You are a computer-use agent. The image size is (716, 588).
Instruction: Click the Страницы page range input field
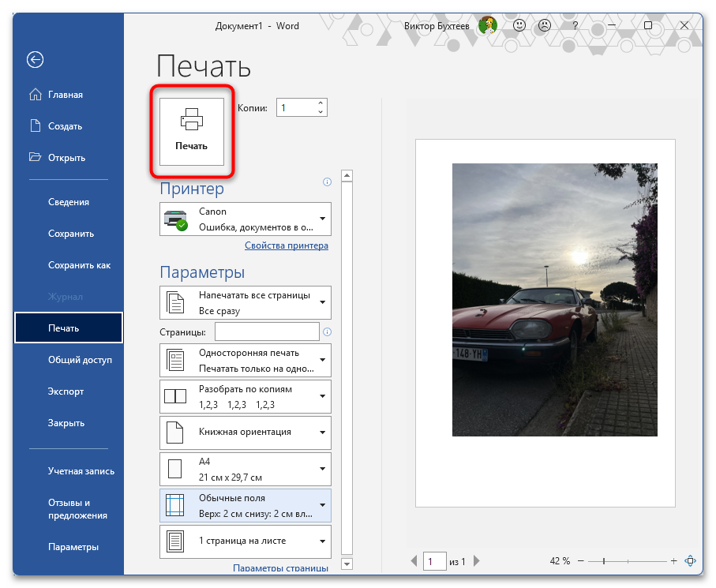[x=267, y=331]
